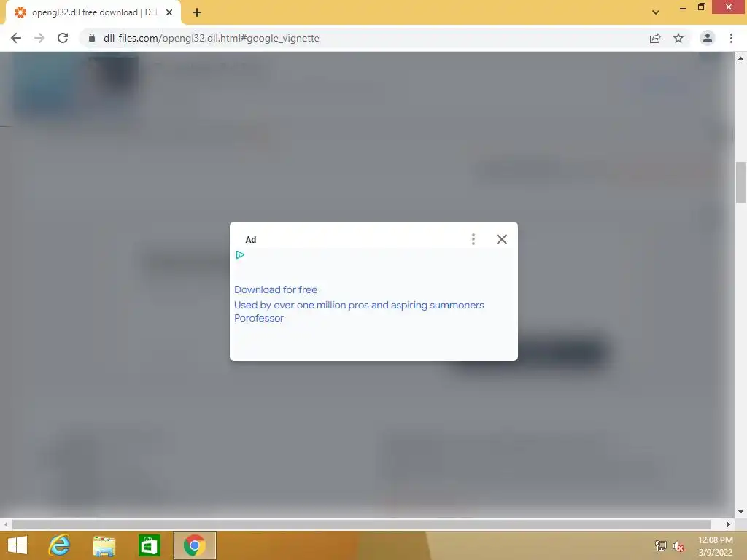The image size is (747, 560).
Task: Open a new browser tab
Action: point(197,12)
